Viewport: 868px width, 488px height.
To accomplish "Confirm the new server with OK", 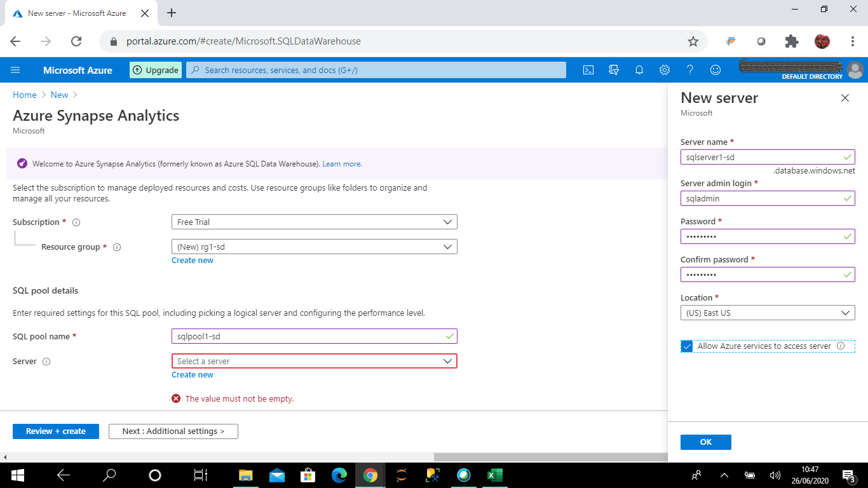I will (706, 442).
